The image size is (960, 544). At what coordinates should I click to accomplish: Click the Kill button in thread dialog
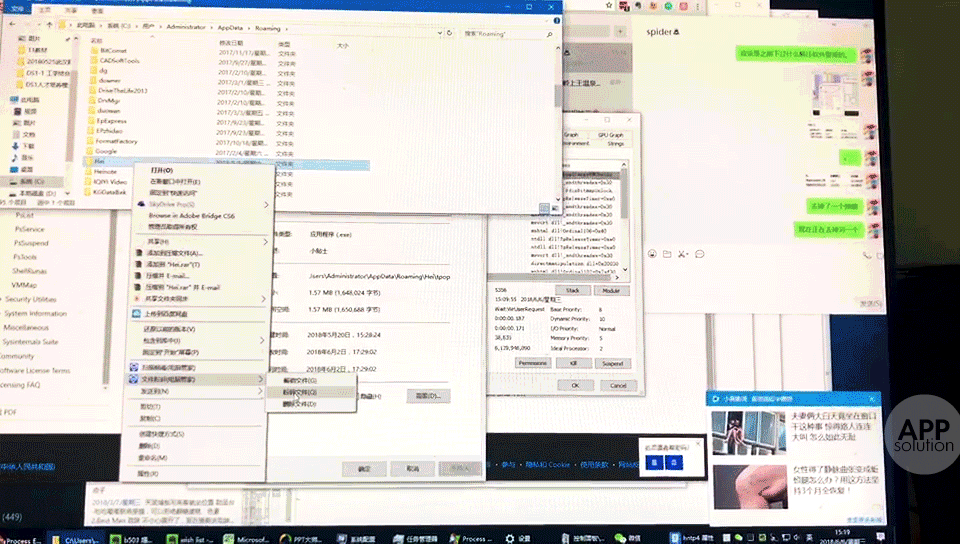click(574, 363)
